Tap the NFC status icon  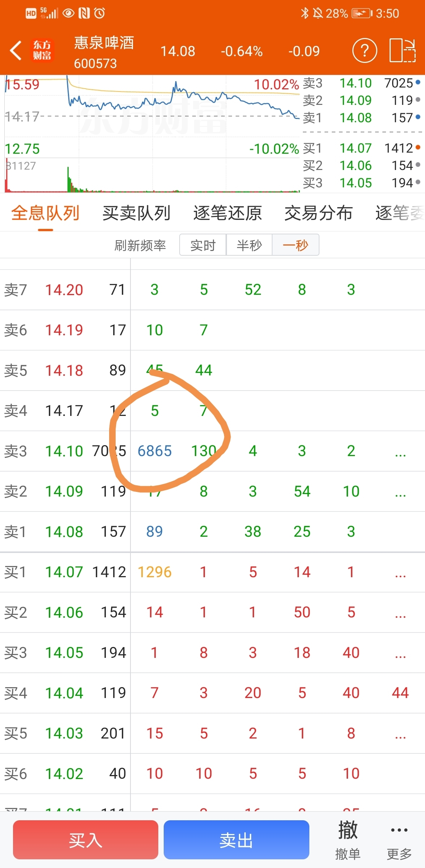pos(84,13)
